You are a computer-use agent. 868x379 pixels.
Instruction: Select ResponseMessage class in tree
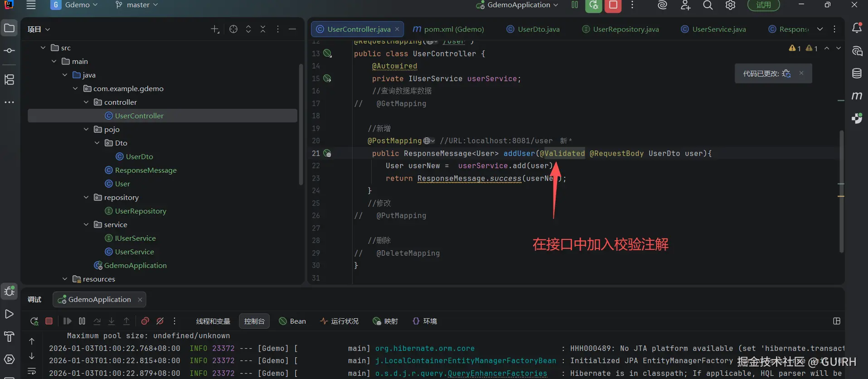click(x=145, y=170)
